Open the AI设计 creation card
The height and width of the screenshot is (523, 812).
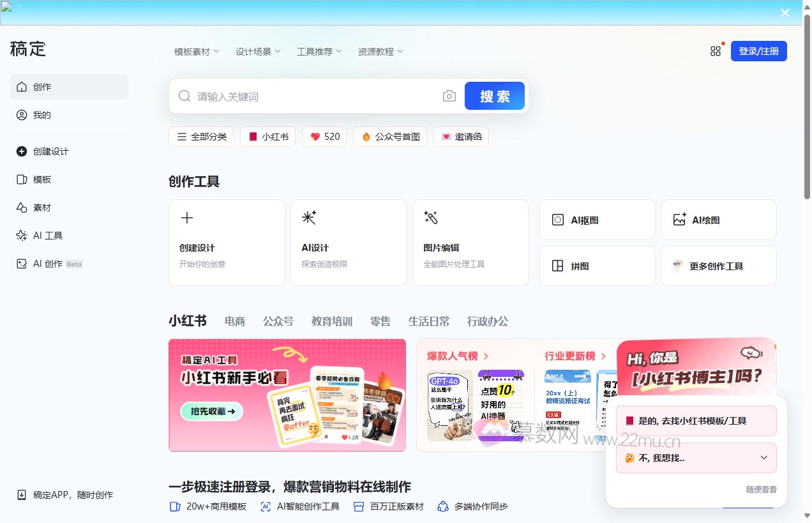[x=349, y=242]
